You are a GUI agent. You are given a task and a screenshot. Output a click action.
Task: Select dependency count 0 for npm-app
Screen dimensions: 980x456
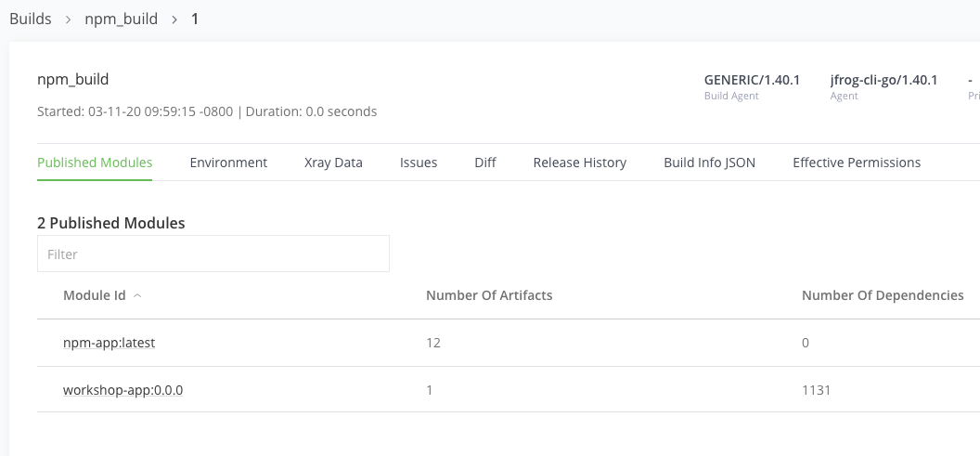click(x=805, y=343)
